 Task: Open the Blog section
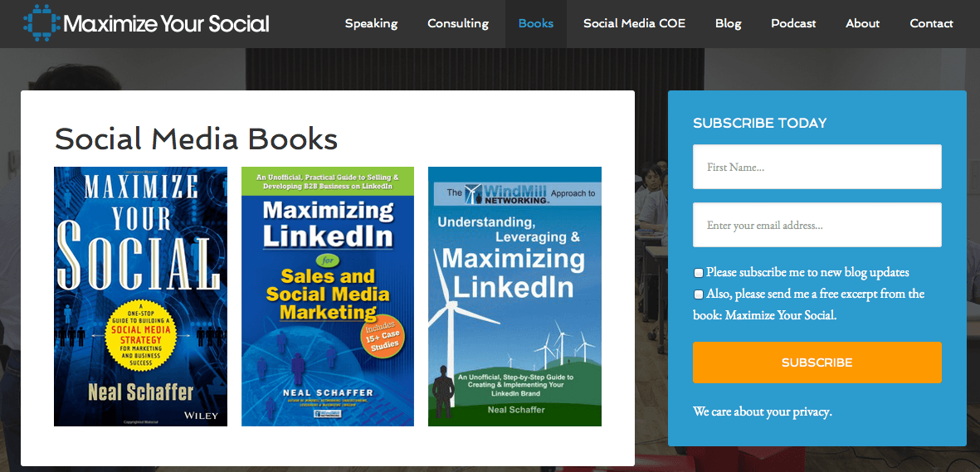pos(728,24)
